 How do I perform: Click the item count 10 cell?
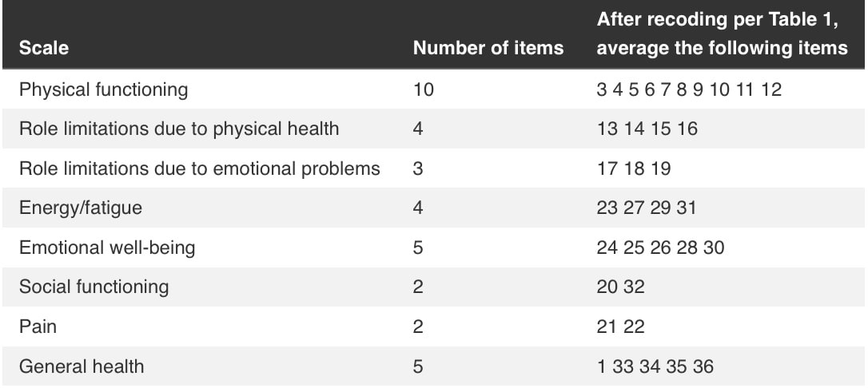424,89
